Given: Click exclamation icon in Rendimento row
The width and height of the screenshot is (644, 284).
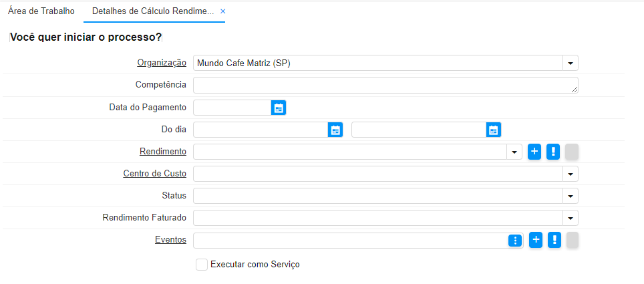Looking at the screenshot, I should (553, 152).
